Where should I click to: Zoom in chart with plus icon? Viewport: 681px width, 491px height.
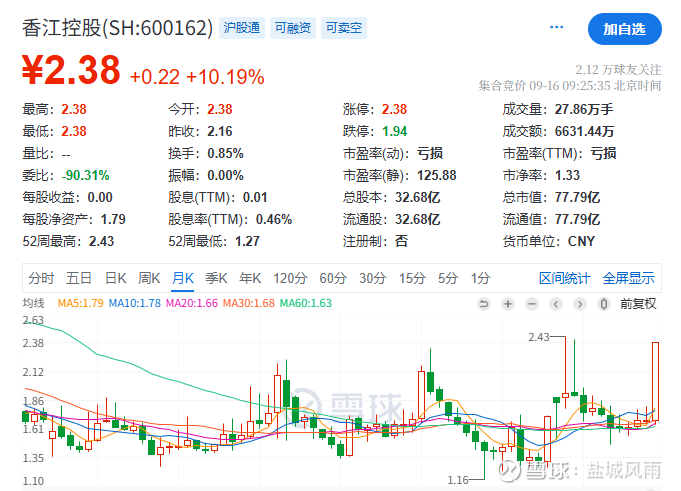click(508, 304)
